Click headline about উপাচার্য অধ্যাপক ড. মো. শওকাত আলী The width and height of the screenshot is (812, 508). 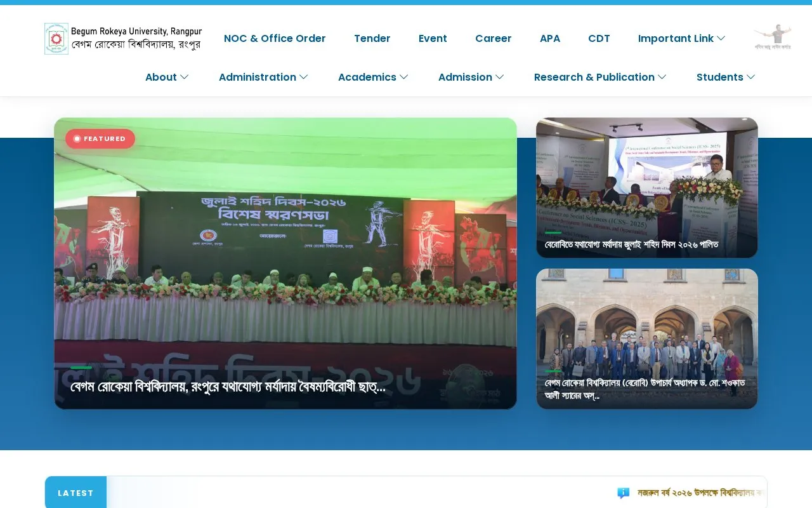click(x=645, y=389)
